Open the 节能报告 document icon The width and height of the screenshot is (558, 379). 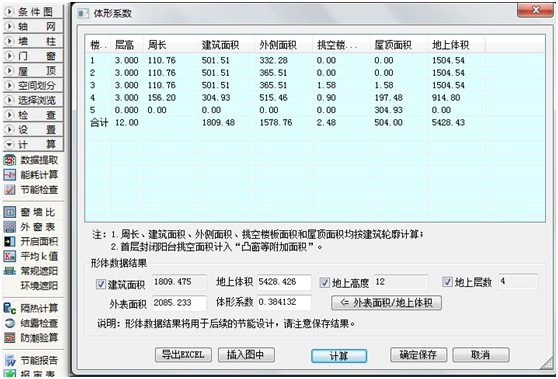pyautogui.click(x=10, y=360)
